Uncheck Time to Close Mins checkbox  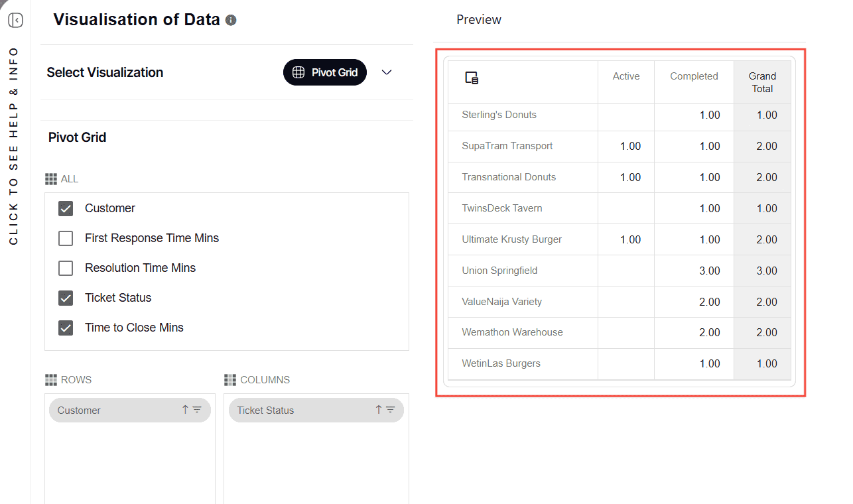click(x=66, y=328)
